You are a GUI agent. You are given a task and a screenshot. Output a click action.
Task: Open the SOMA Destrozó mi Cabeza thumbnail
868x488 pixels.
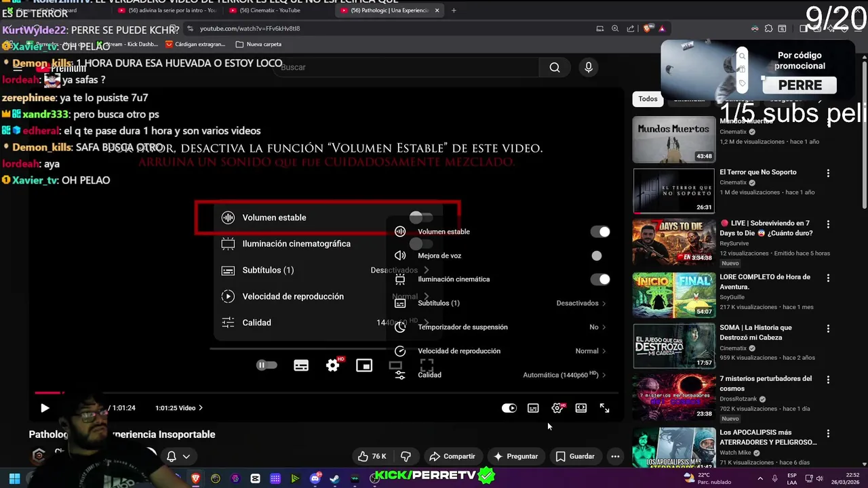click(x=674, y=346)
